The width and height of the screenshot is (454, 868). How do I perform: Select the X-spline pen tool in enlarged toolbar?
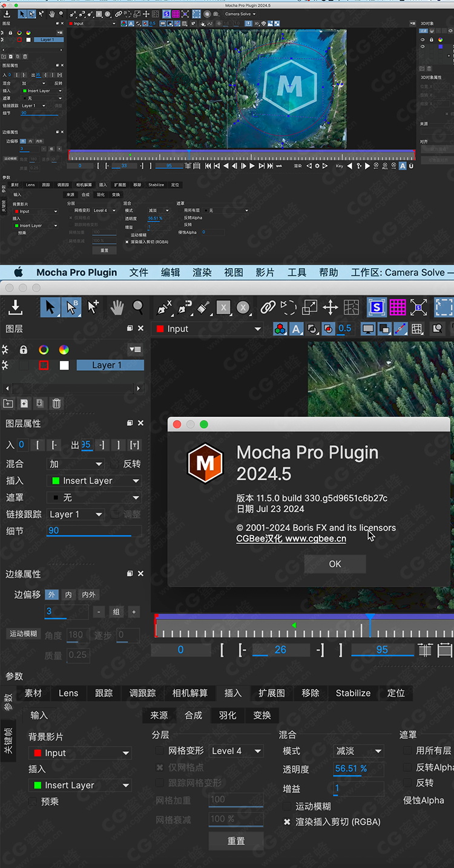coord(164,307)
